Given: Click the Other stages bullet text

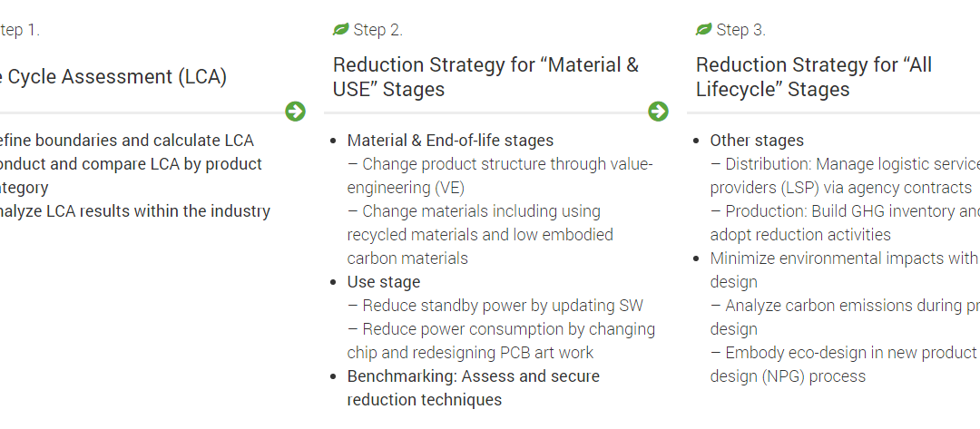Looking at the screenshot, I should point(757,141).
